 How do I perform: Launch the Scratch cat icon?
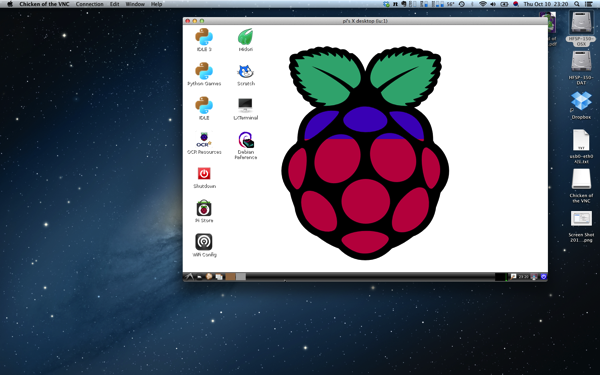point(245,74)
